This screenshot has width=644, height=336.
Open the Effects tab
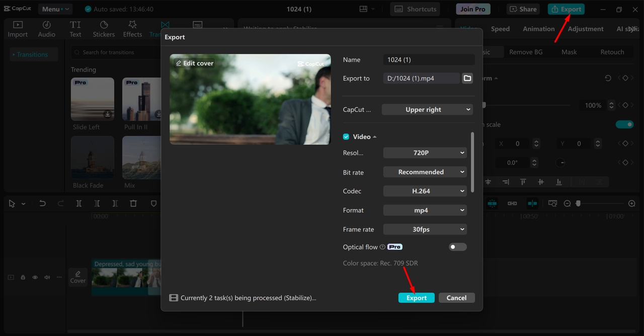[x=132, y=29]
